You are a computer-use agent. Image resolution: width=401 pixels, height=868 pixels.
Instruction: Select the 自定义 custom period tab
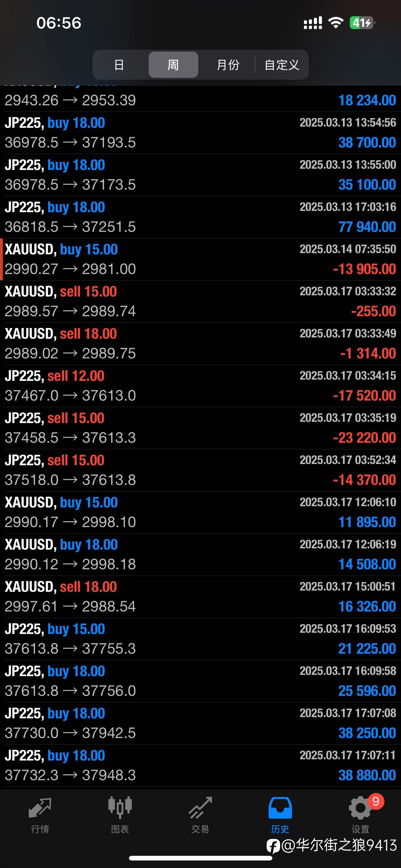click(282, 65)
